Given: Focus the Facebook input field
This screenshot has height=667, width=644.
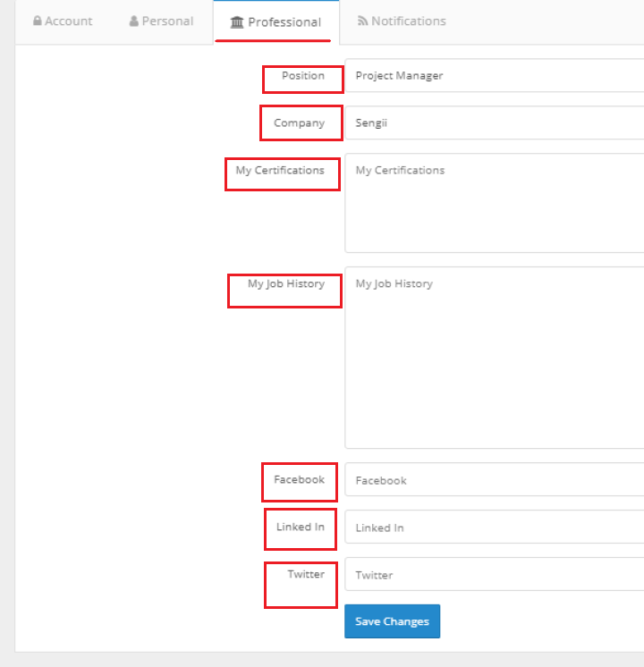Looking at the screenshot, I should (494, 480).
